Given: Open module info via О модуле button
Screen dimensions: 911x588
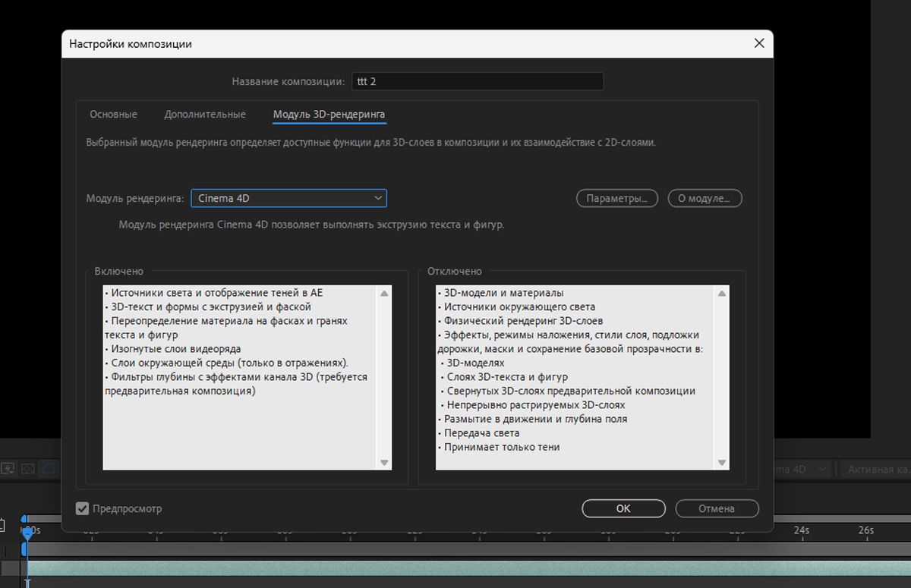Looking at the screenshot, I should click(705, 198).
